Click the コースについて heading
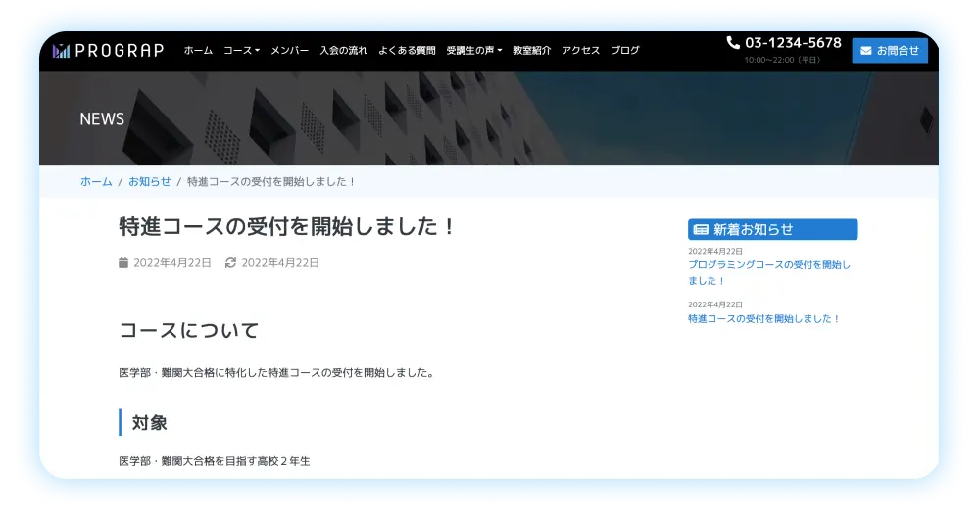 (x=189, y=330)
